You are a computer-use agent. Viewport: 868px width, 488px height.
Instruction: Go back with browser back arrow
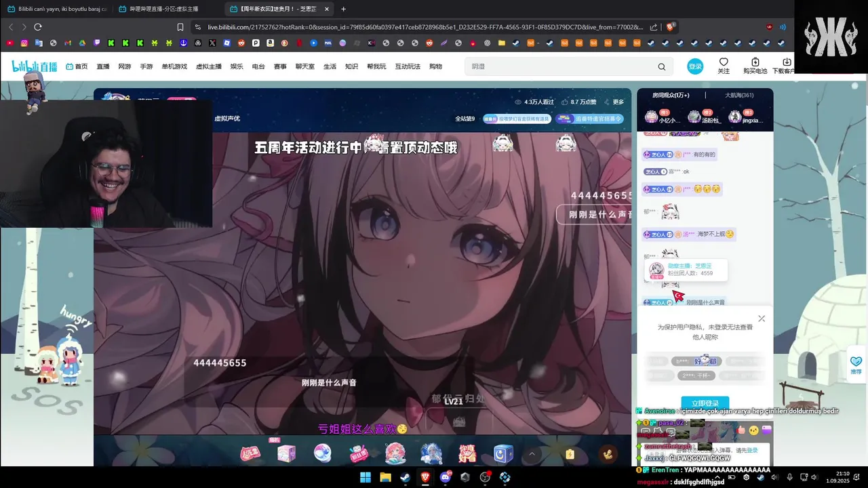[x=11, y=27]
